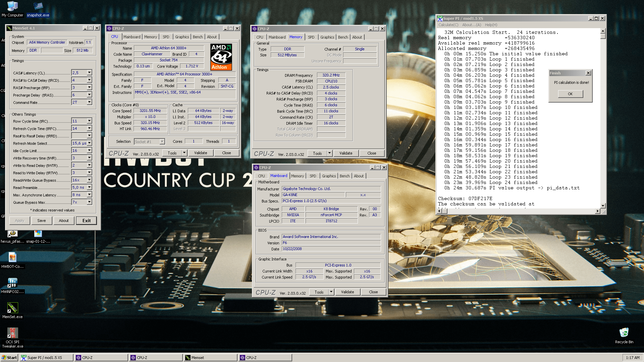Expand the RAS# Precharge (tRP) dropdown
644x362 pixels.
click(90, 87)
